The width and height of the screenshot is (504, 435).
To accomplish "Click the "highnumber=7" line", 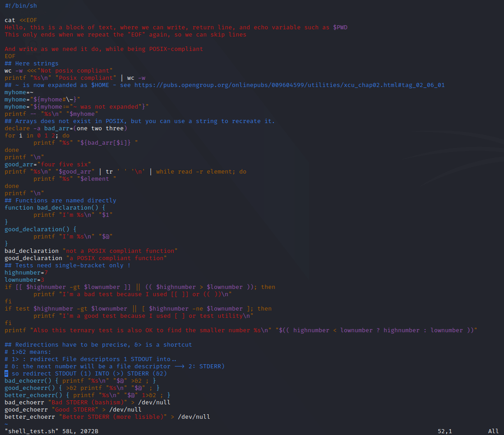I will tap(26, 273).
